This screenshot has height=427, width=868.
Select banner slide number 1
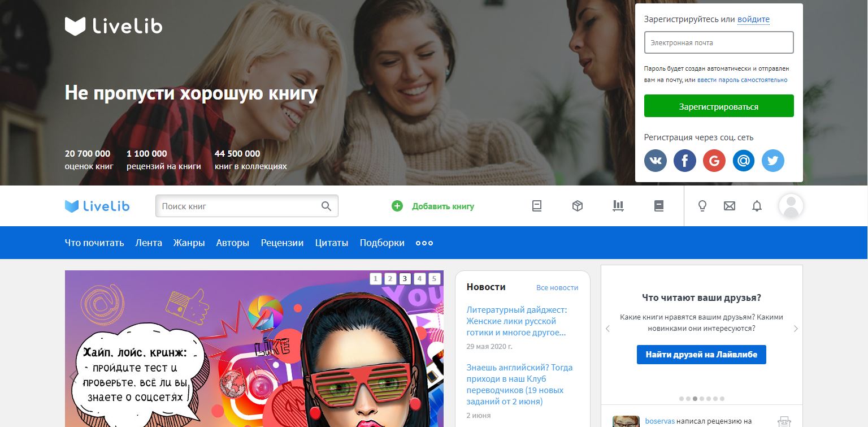(375, 278)
